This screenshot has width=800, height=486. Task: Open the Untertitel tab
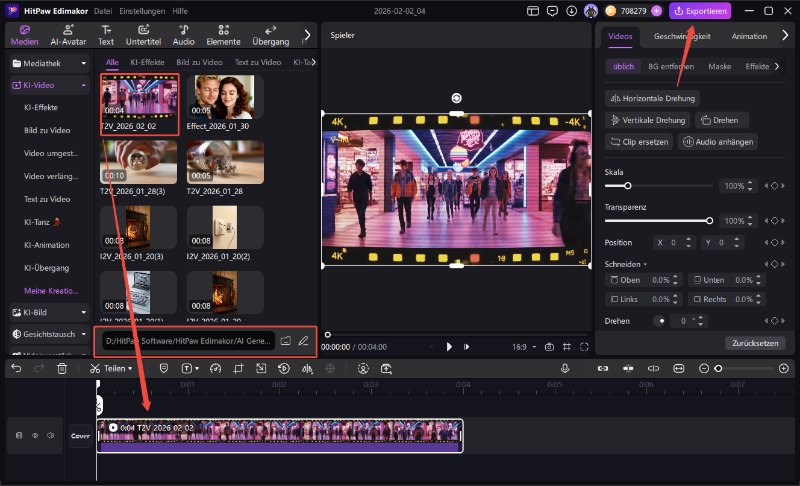click(143, 36)
